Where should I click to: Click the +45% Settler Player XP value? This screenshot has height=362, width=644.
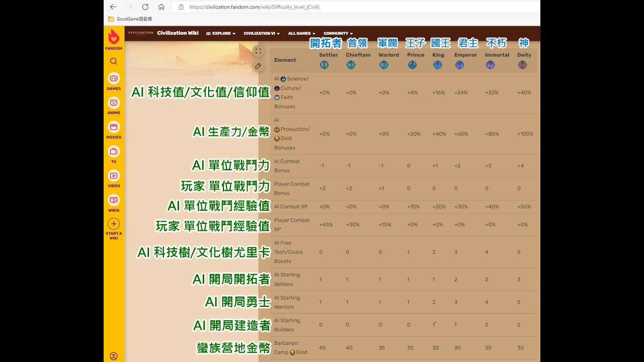click(x=326, y=225)
